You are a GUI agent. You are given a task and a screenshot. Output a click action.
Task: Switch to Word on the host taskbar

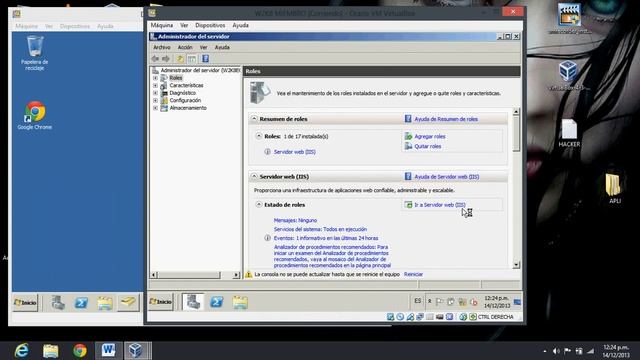tap(108, 351)
